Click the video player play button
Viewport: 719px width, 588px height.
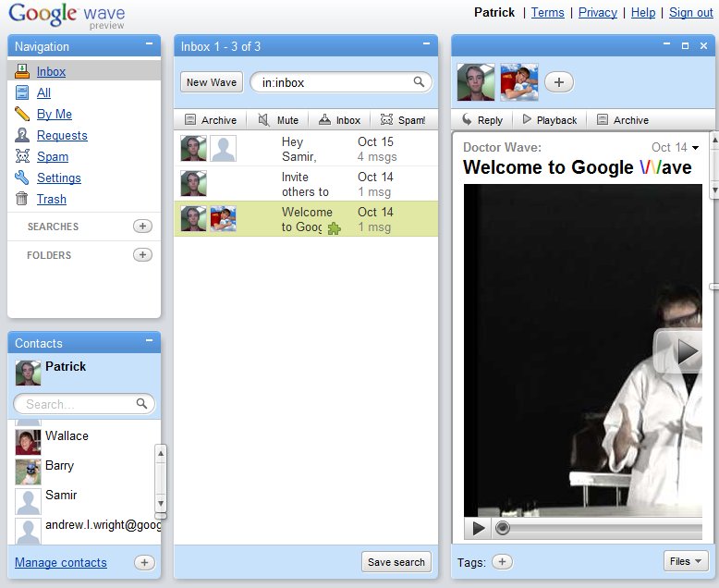pos(478,529)
